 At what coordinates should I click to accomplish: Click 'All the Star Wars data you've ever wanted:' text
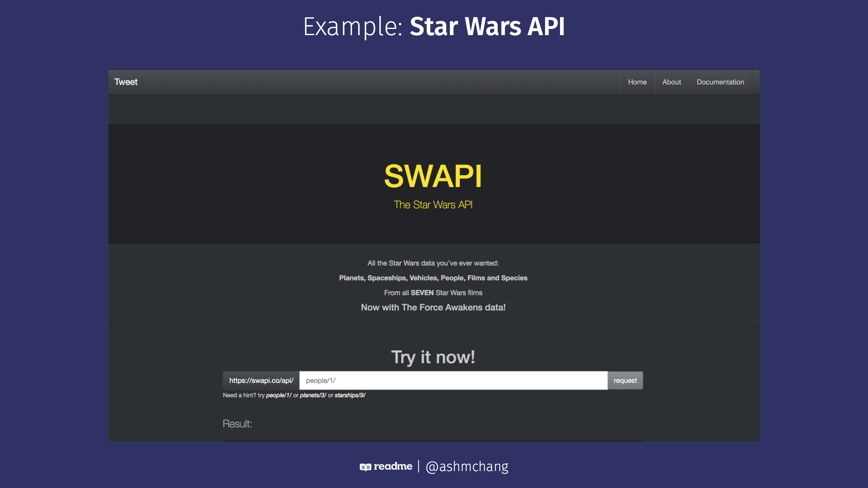(x=433, y=263)
